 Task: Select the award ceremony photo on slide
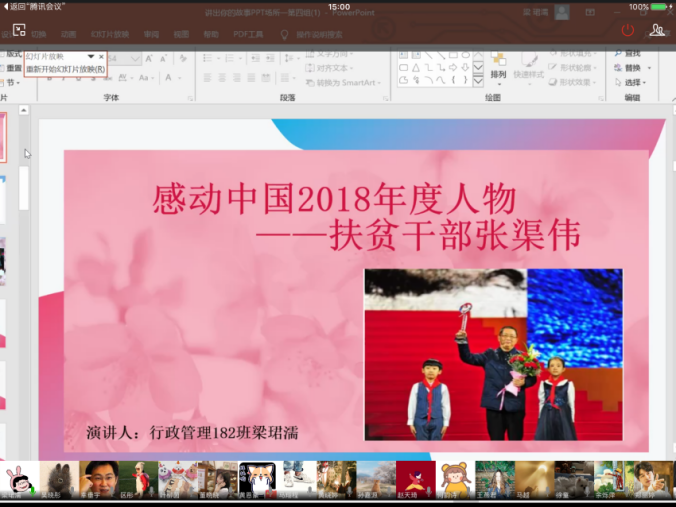(493, 354)
